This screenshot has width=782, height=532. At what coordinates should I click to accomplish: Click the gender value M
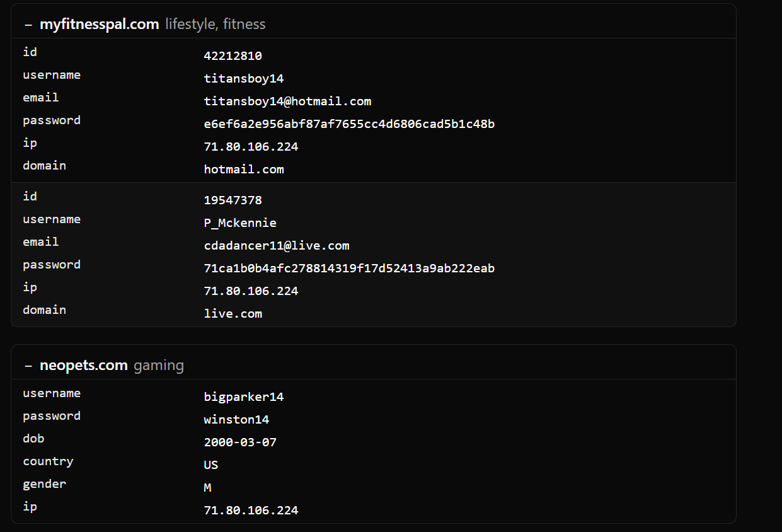pos(207,488)
